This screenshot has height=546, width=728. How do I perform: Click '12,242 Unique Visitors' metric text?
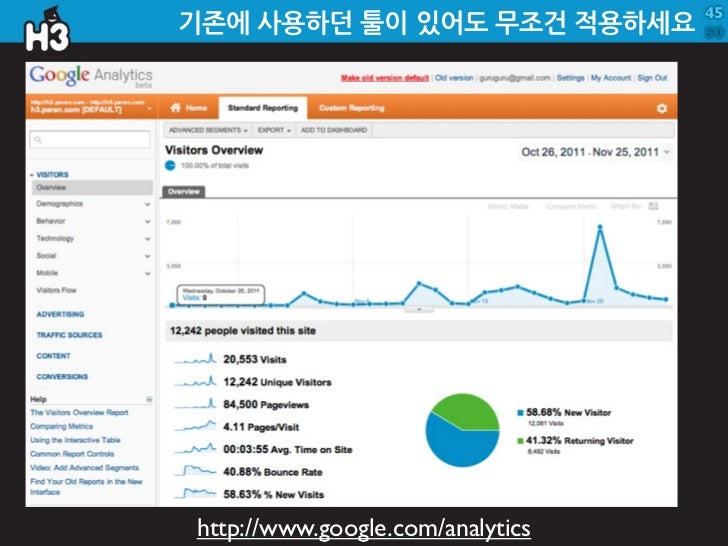click(x=278, y=382)
